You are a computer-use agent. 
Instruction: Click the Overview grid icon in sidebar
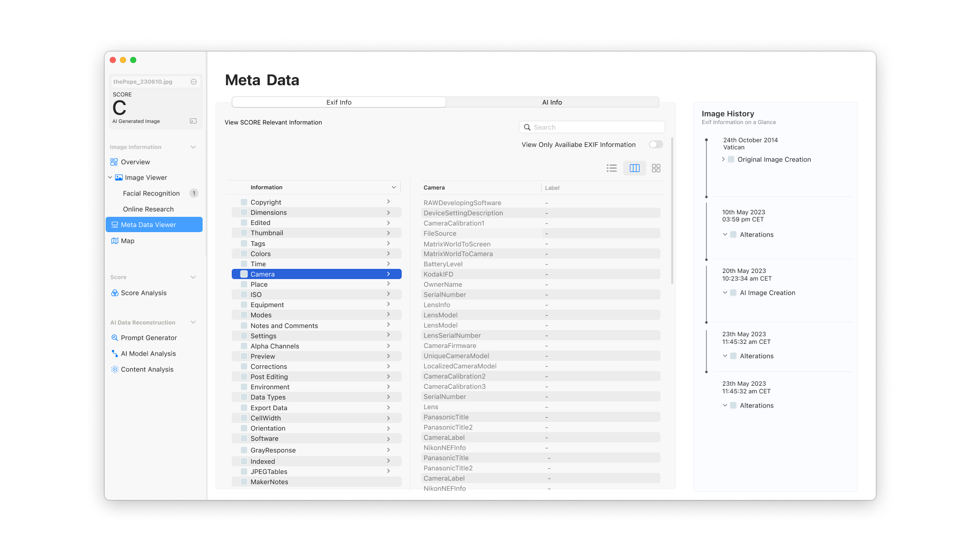[x=114, y=162]
